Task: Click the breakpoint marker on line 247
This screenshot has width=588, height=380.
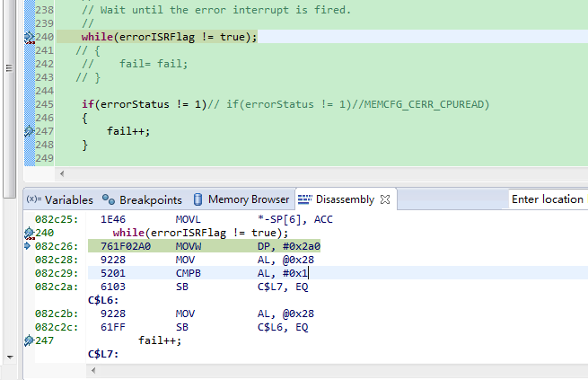Action: click(29, 131)
